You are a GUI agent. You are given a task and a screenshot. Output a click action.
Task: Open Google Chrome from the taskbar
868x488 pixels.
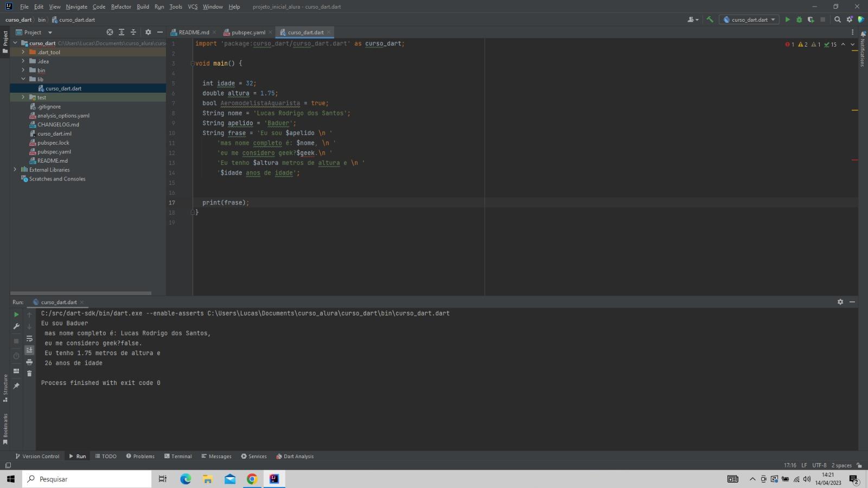coord(252,479)
